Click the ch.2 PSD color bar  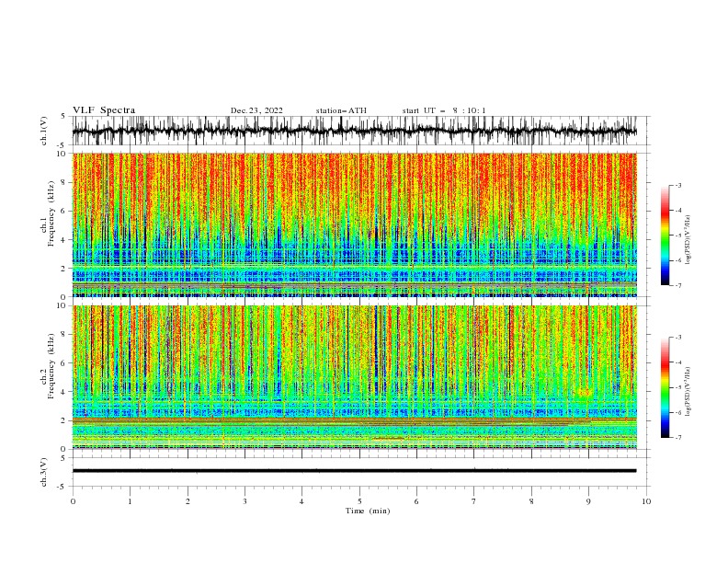(x=665, y=387)
